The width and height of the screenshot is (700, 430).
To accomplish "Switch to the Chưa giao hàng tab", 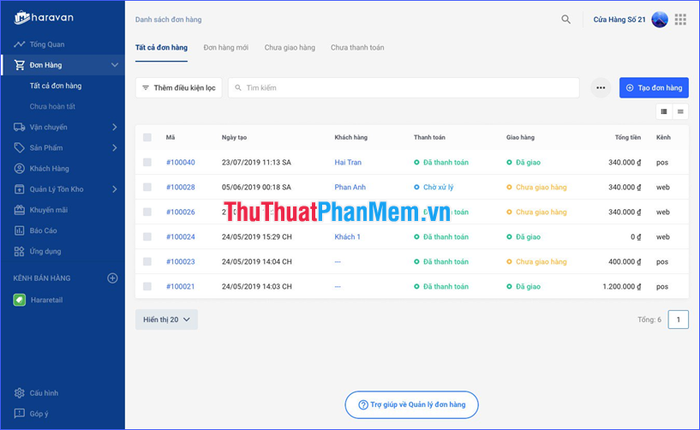I will point(290,47).
